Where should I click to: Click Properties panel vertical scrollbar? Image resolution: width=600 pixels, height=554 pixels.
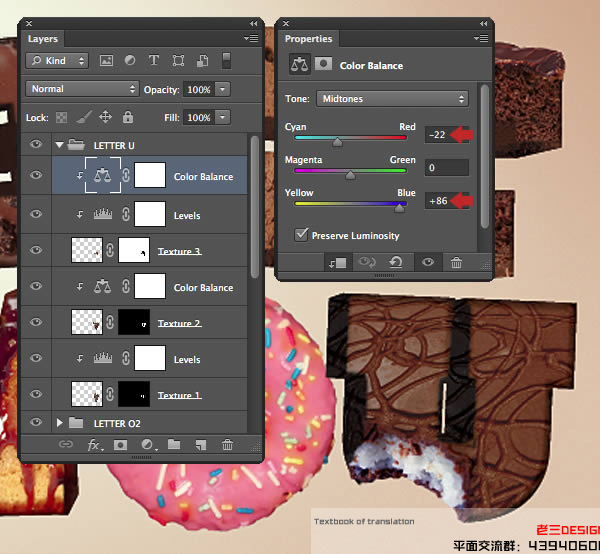point(484,156)
